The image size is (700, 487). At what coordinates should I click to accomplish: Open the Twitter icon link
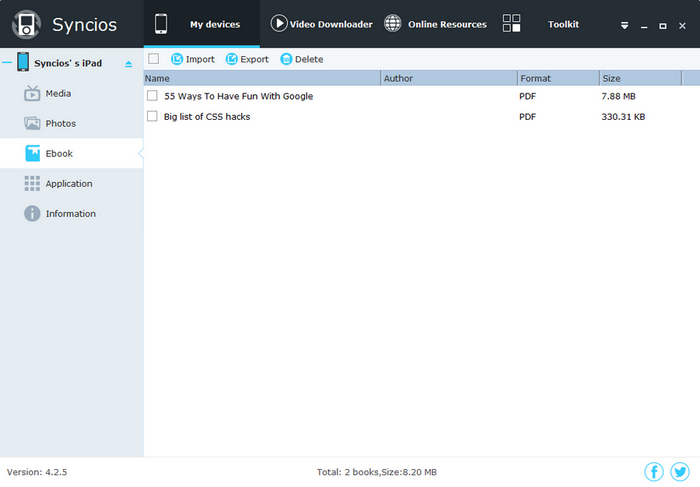coord(680,471)
